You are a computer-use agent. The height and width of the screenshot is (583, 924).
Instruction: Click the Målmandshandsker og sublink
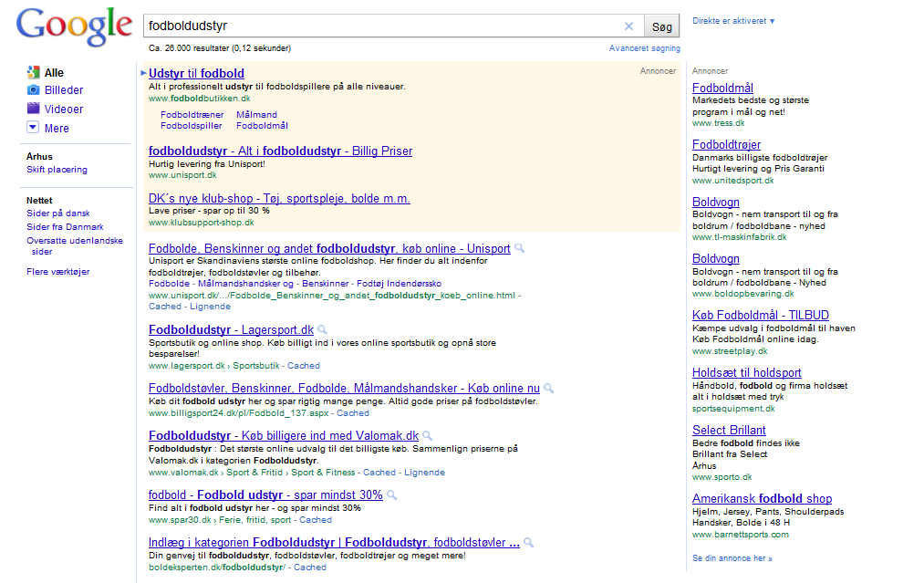[x=245, y=284]
